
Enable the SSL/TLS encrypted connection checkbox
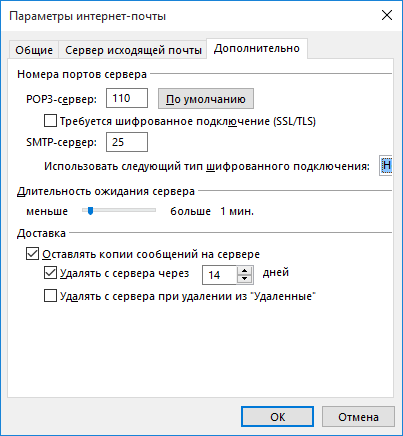(x=50, y=121)
